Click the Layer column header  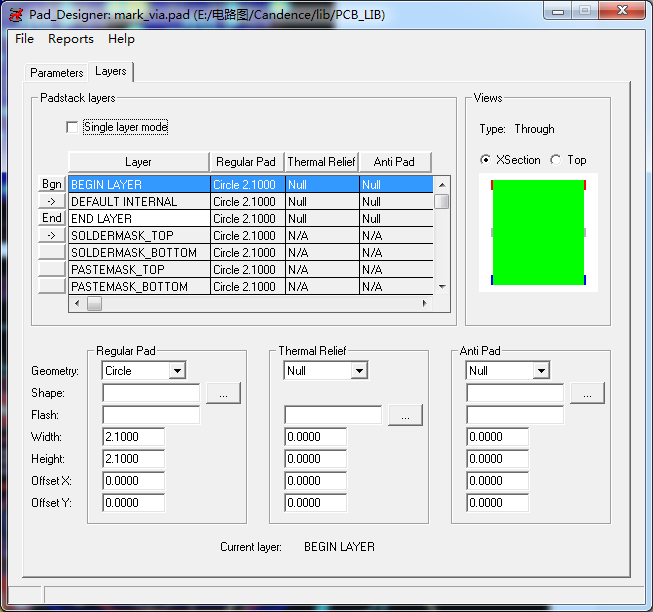point(139,162)
